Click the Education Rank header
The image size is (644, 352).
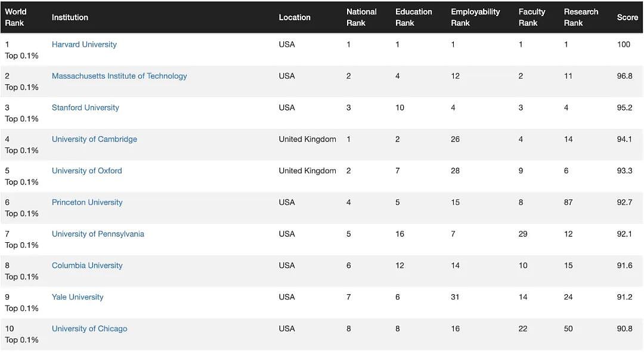click(414, 17)
